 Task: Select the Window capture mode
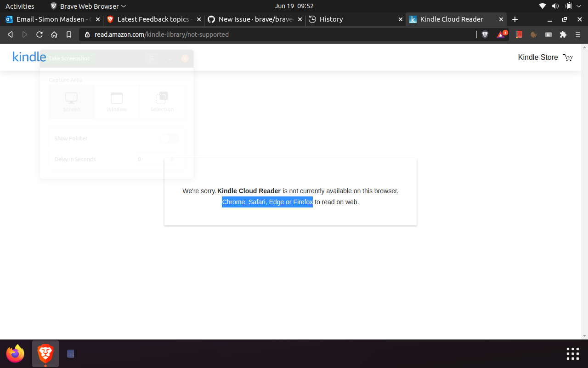(116, 101)
